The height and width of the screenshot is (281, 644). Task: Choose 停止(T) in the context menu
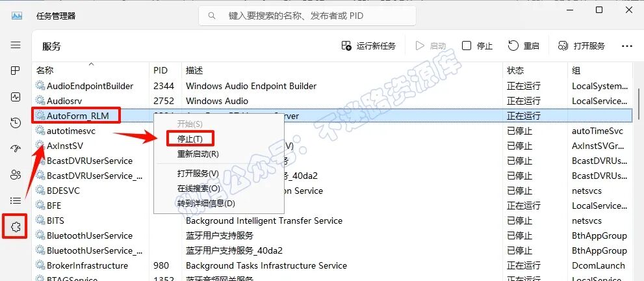point(190,139)
